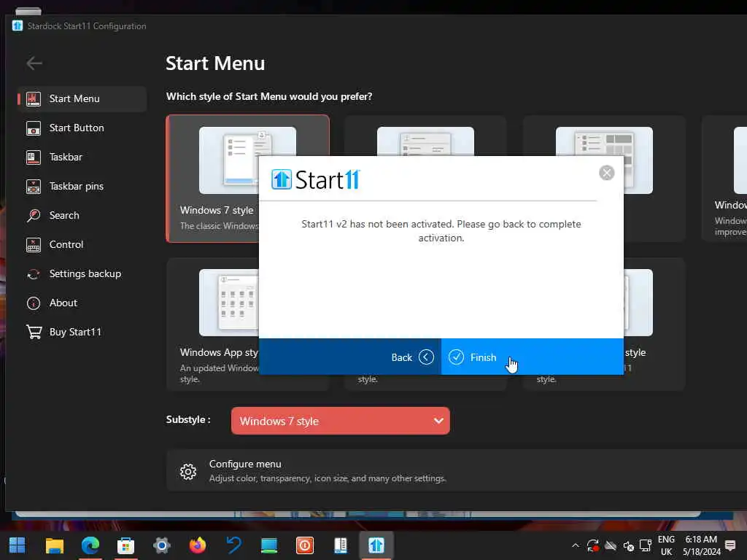Open the Settings gear app on taskbar
Screen dimensions: 747x560
(x=161, y=545)
